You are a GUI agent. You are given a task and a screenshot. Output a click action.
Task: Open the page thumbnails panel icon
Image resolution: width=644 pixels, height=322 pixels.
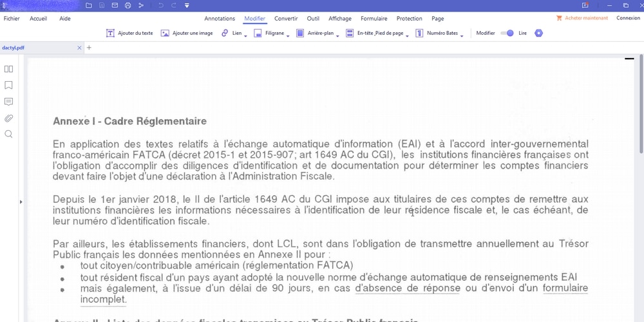coord(8,69)
